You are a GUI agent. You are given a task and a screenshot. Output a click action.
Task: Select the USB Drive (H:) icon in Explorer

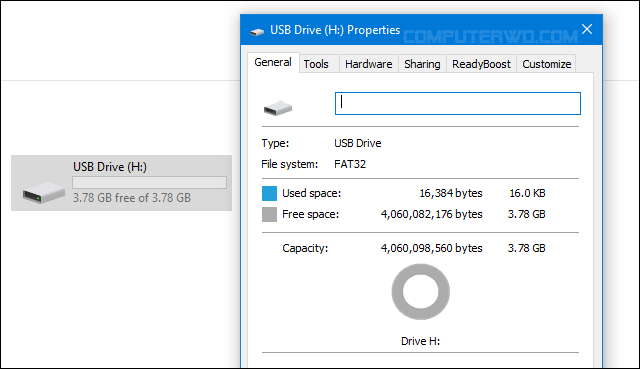point(44,192)
